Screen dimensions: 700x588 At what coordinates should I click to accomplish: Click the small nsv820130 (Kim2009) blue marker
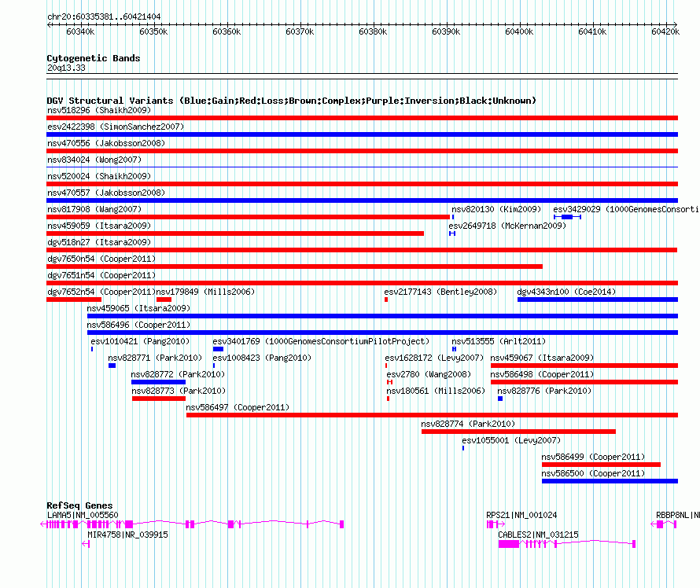click(453, 217)
